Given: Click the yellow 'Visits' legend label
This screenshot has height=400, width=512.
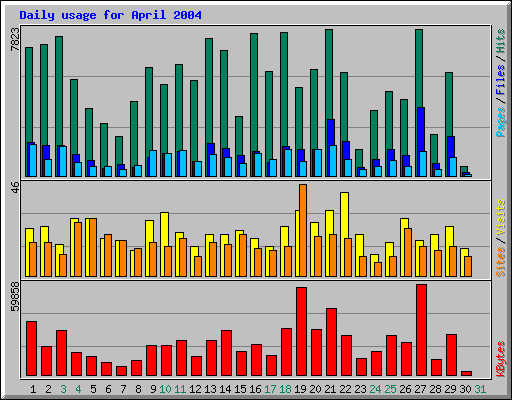Looking at the screenshot, I should pos(500,217).
